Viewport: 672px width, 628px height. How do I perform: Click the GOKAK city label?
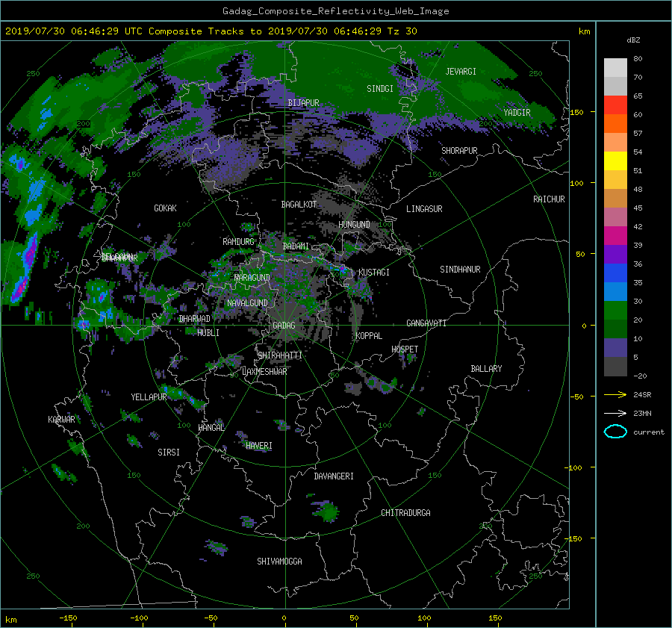[x=165, y=208]
